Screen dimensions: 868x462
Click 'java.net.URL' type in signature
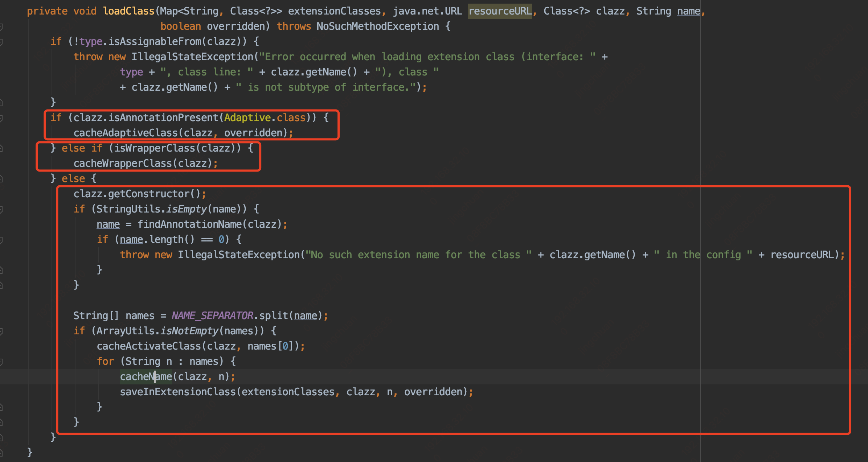pos(427,11)
